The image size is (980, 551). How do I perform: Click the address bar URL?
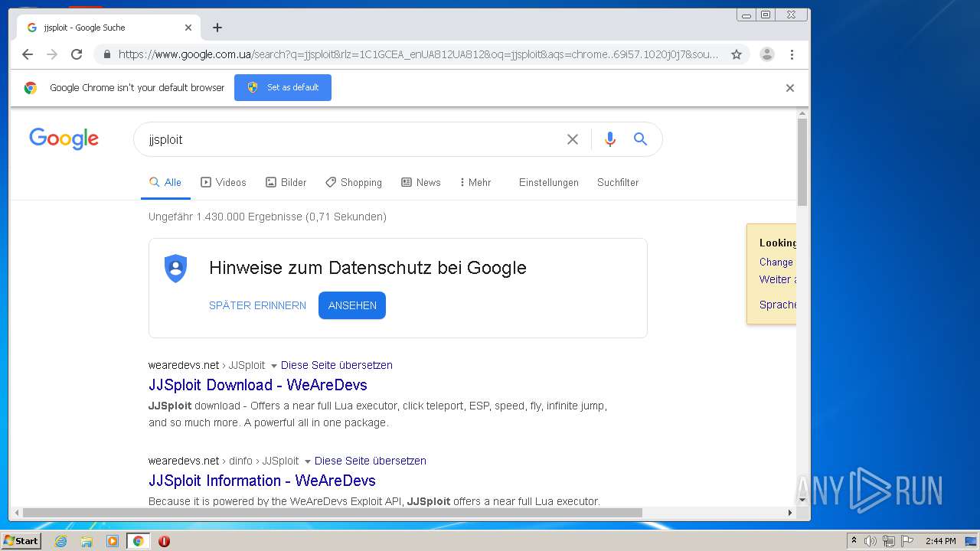(418, 54)
